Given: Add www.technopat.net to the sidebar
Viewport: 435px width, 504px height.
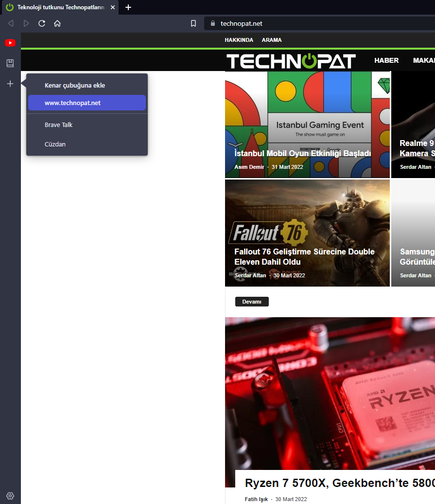Looking at the screenshot, I should tap(87, 103).
